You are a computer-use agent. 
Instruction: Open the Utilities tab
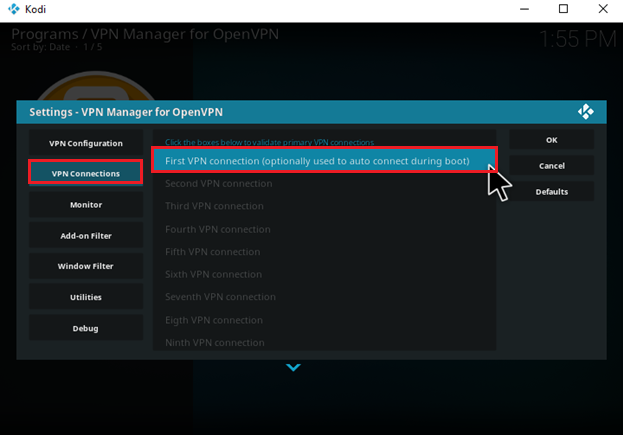tap(86, 297)
